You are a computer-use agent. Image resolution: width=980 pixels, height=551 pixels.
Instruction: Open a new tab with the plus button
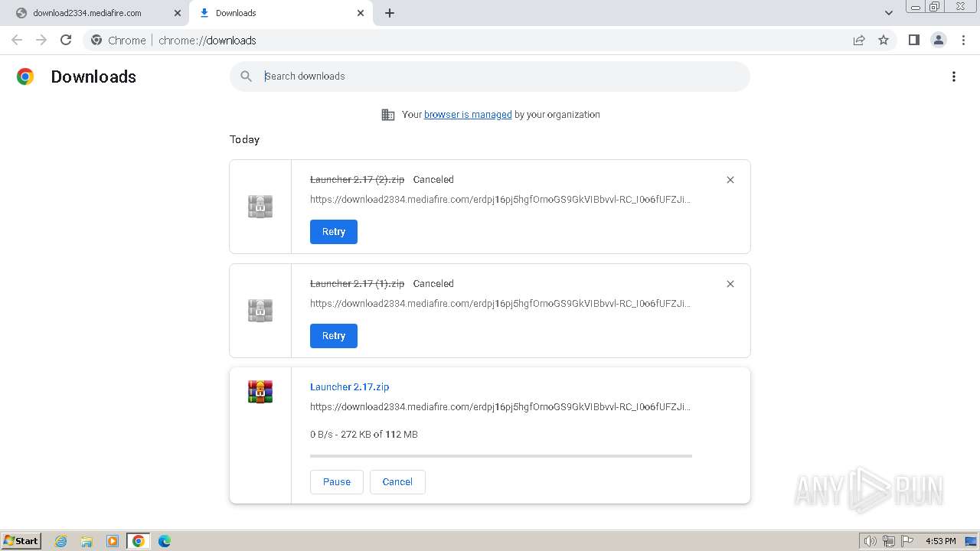coord(390,13)
